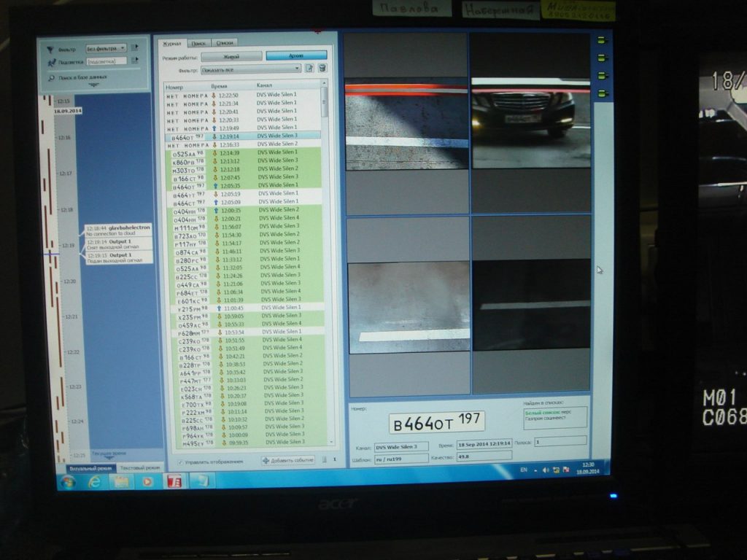Open the Журнал tab
The width and height of the screenshot is (747, 560).
point(172,43)
